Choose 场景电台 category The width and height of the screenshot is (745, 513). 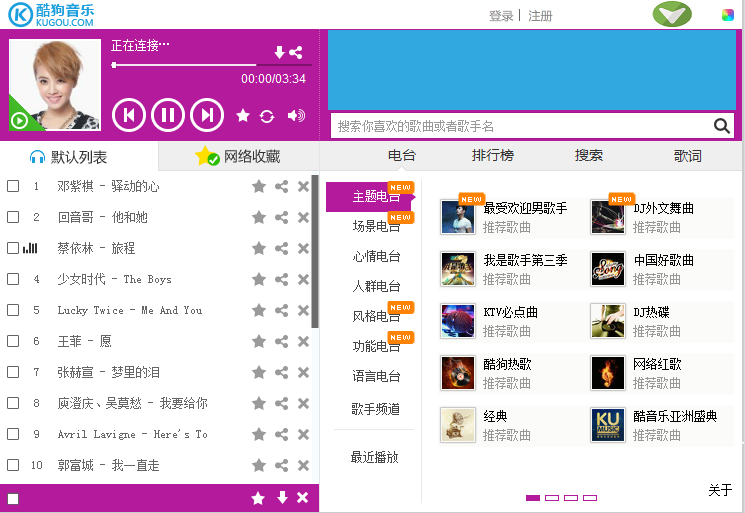coord(376,226)
